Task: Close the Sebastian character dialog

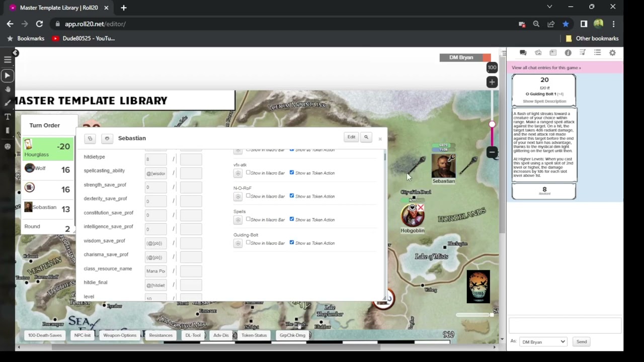Action: click(380, 139)
